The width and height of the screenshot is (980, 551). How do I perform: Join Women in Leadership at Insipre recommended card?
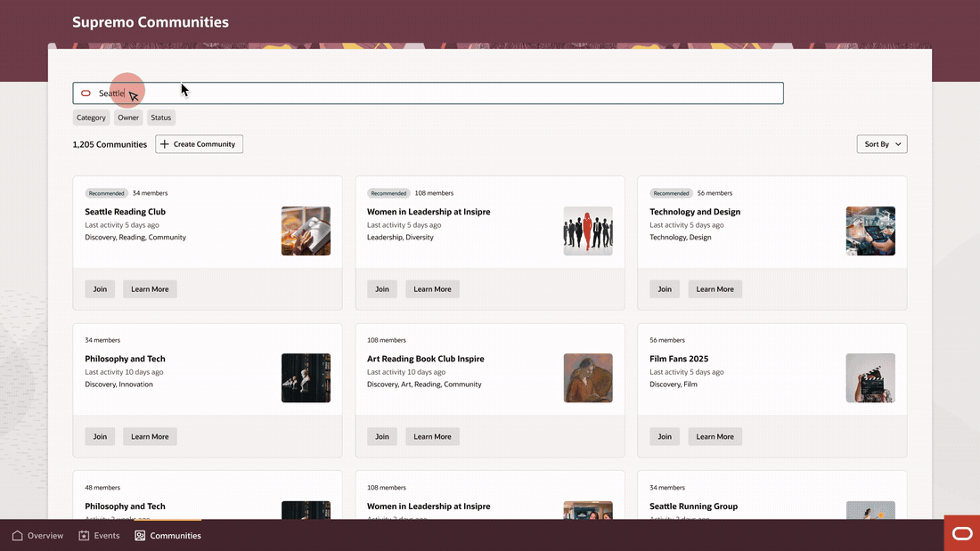(x=382, y=289)
